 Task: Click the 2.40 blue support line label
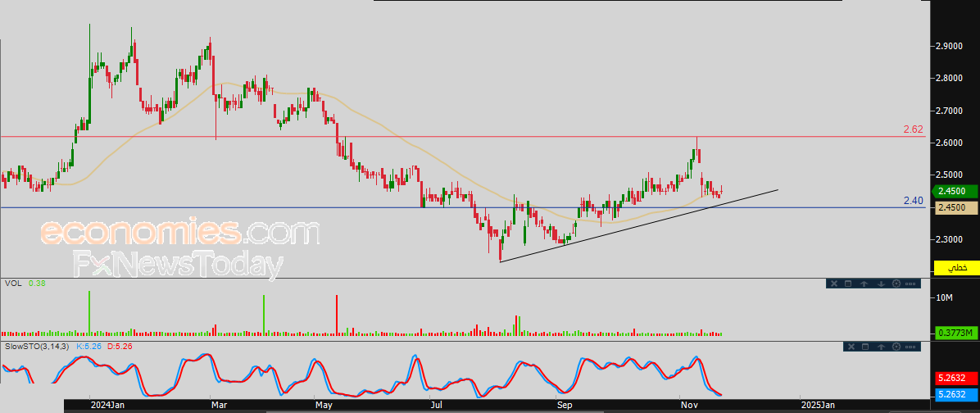coord(913,201)
